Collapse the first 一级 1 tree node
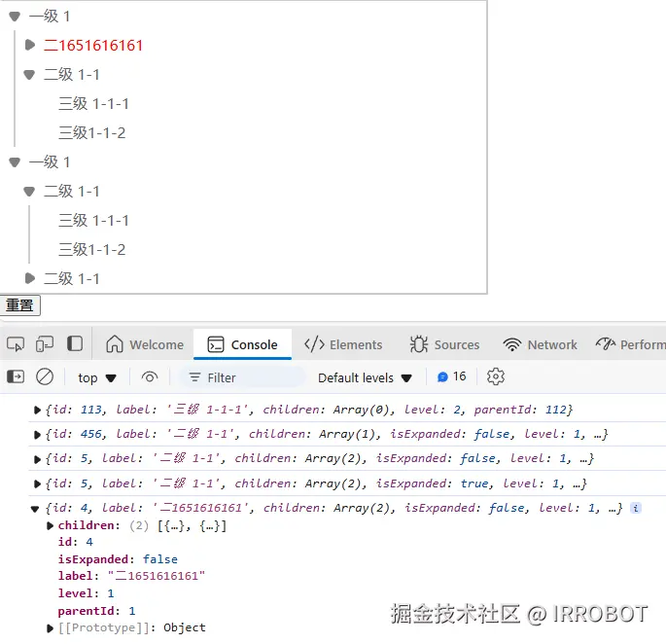 coord(15,17)
